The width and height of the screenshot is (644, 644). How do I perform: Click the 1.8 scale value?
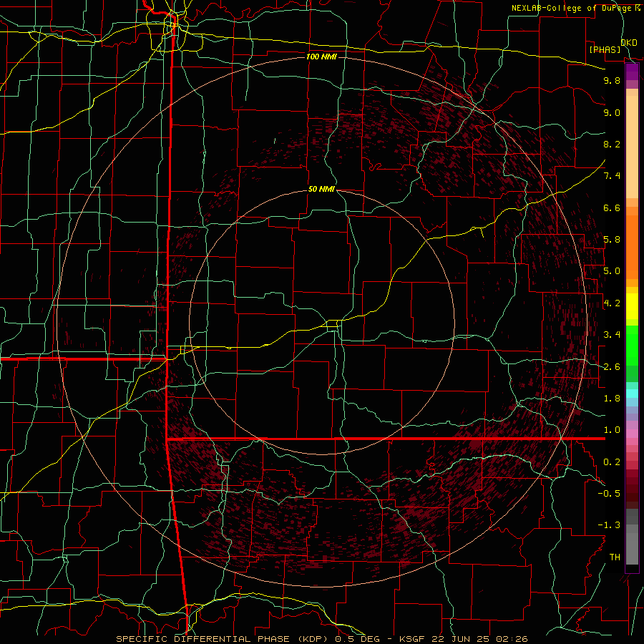click(612, 399)
